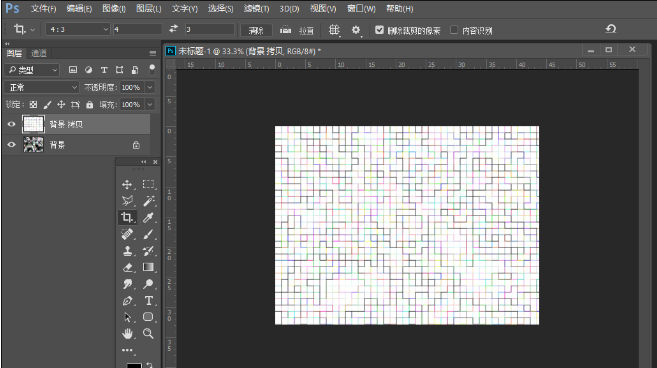This screenshot has height=368, width=657.
Task: Toggle visibility of the locked 背景 layer
Action: click(11, 145)
